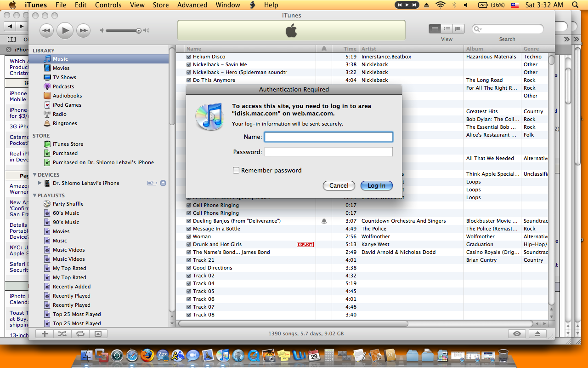Image resolution: width=588 pixels, height=368 pixels.
Task: Open Podcasts in the sidebar
Action: pos(99,86)
